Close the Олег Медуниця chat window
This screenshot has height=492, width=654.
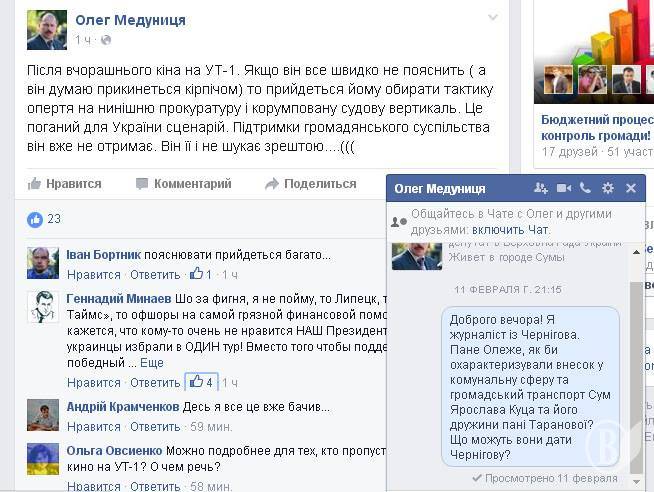631,188
